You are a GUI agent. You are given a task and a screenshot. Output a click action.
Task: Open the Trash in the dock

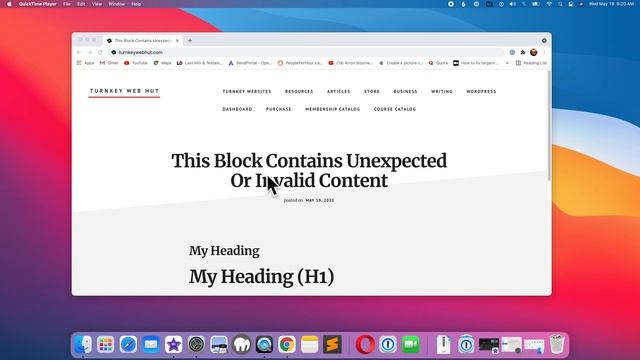pyautogui.click(x=557, y=345)
